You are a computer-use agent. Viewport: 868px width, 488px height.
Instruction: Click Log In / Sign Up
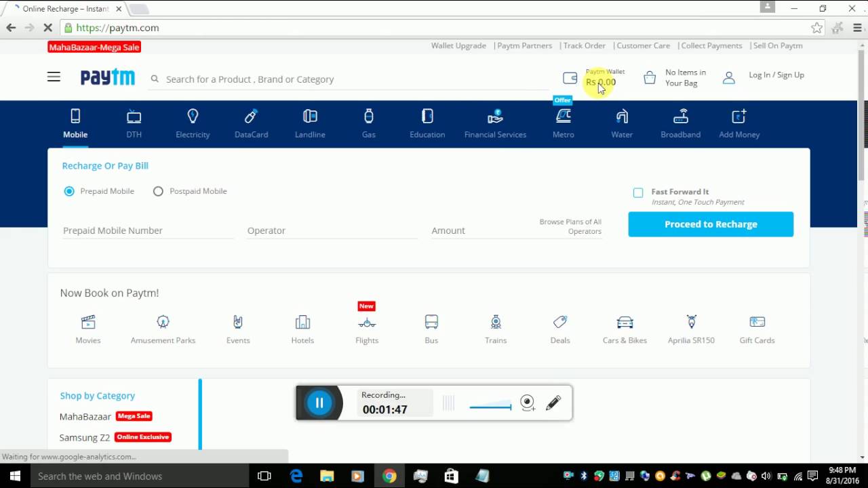776,75
